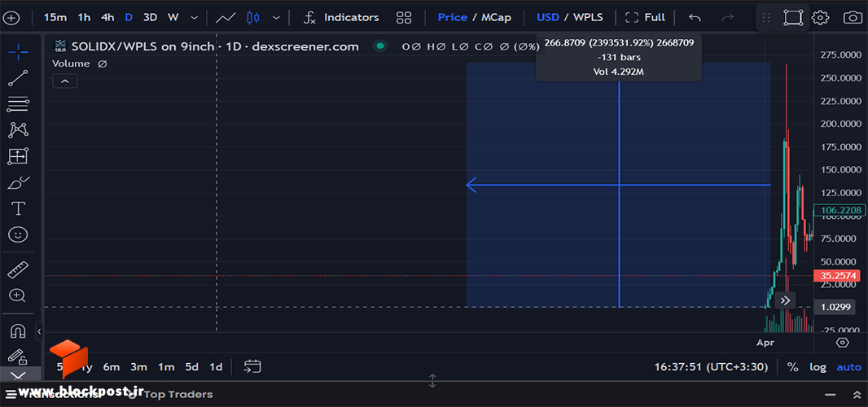The height and width of the screenshot is (407, 868).
Task: Open the layout grid selector
Action: [x=404, y=18]
